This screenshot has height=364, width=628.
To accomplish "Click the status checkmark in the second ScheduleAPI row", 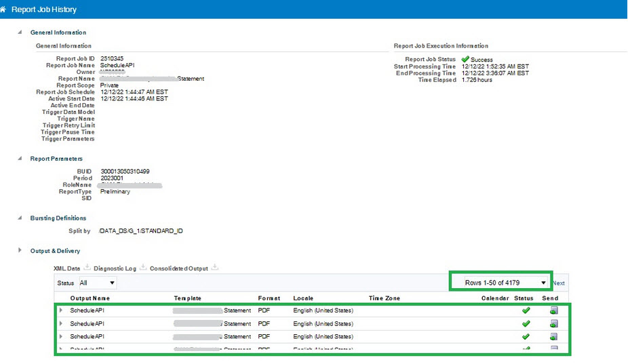I will click(526, 323).
